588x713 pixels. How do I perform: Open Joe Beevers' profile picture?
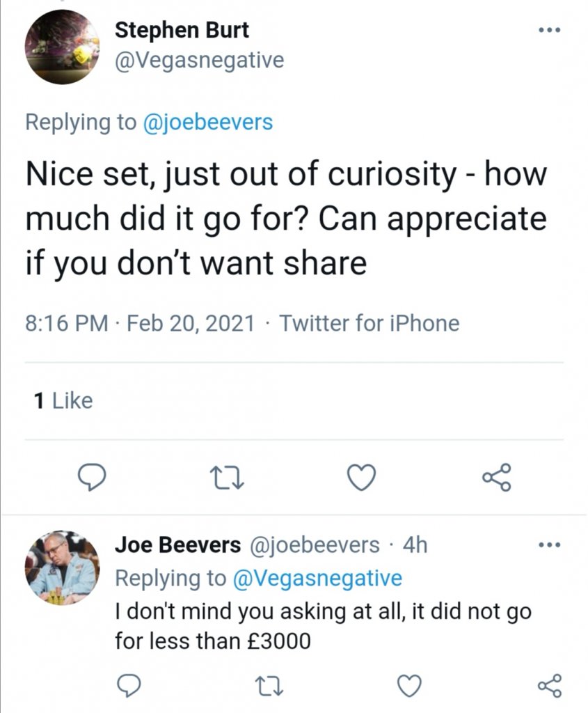coord(63,567)
